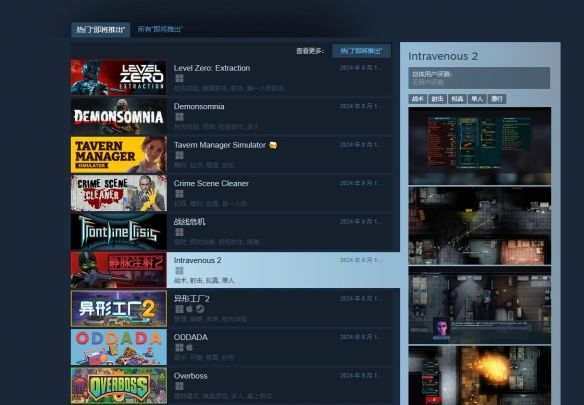
Task: Click Windows icon under Overboss
Action: point(179,386)
